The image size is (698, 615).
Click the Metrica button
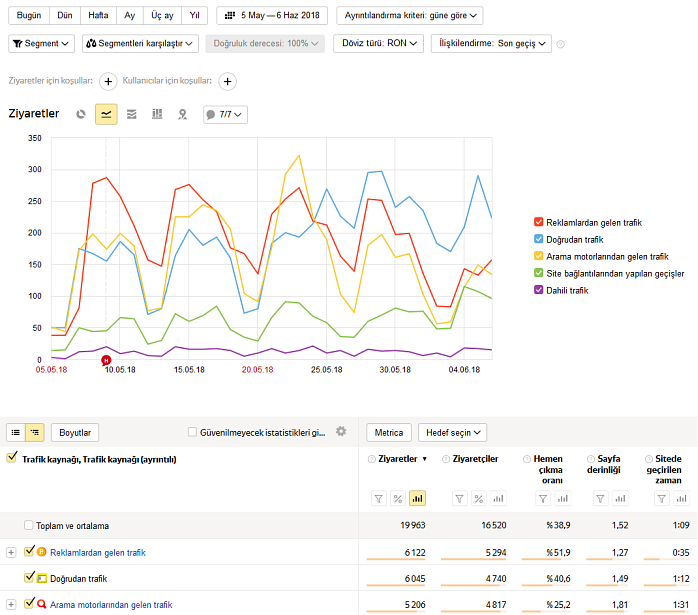pyautogui.click(x=389, y=433)
